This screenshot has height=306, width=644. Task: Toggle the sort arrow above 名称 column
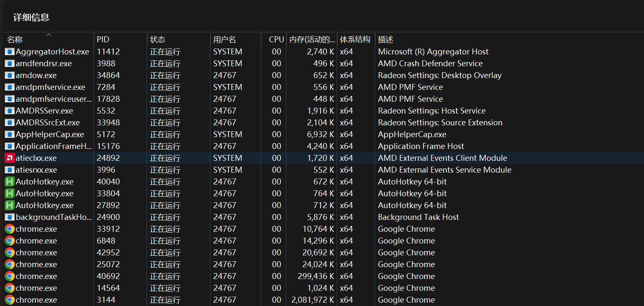[49, 35]
